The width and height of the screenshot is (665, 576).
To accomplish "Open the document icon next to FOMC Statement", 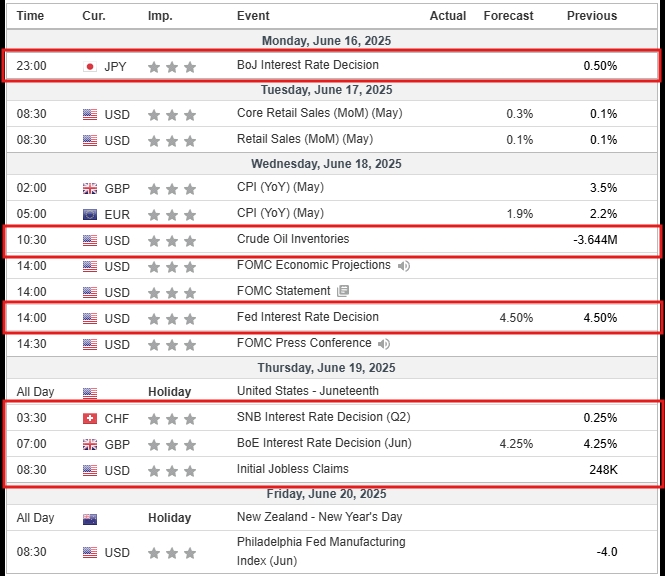I will click(343, 291).
